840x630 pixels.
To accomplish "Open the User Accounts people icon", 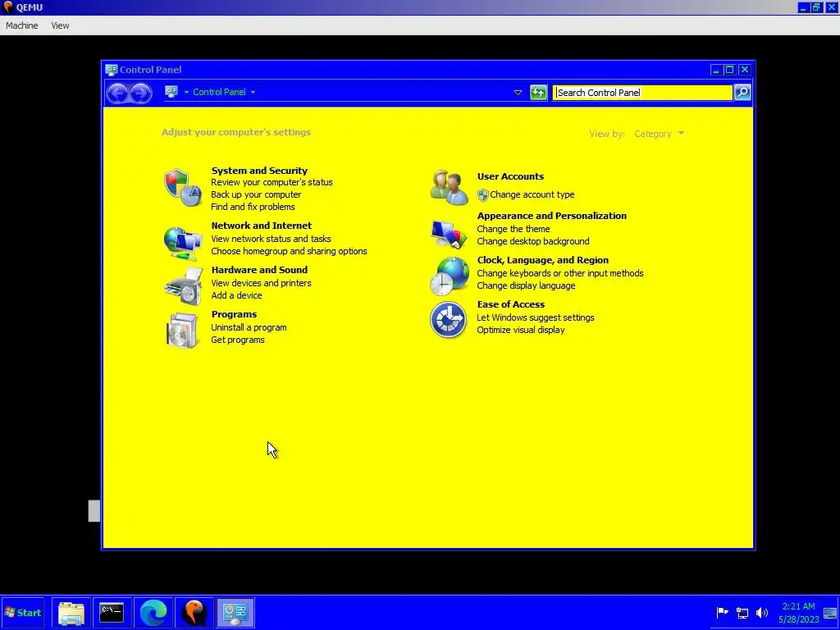I will [x=449, y=187].
